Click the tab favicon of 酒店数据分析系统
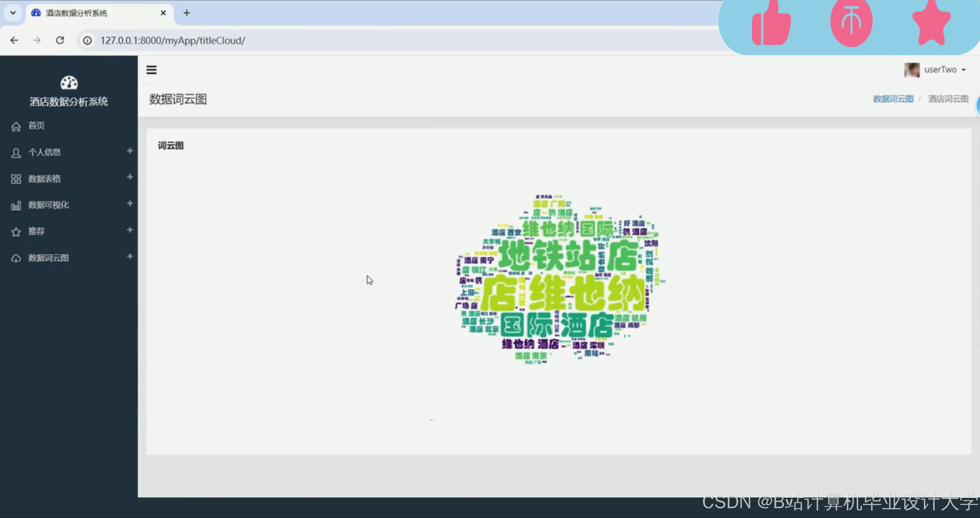 pos(36,13)
